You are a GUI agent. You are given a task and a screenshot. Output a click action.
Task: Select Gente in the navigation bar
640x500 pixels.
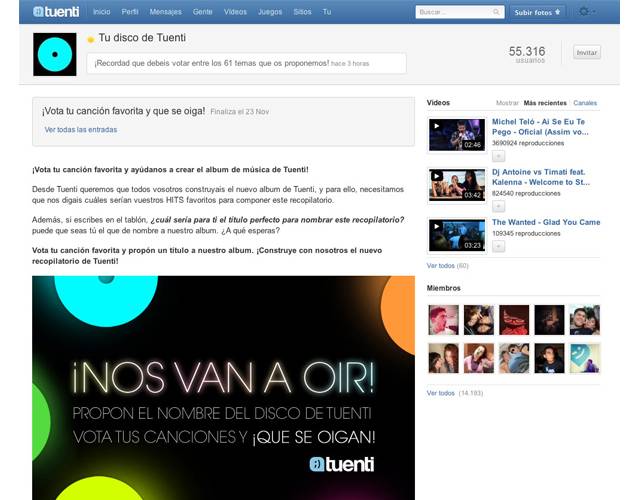[202, 12]
